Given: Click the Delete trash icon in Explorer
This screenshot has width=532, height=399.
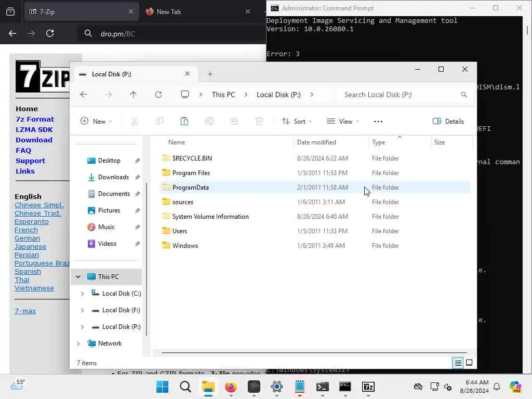Looking at the screenshot, I should [x=259, y=121].
